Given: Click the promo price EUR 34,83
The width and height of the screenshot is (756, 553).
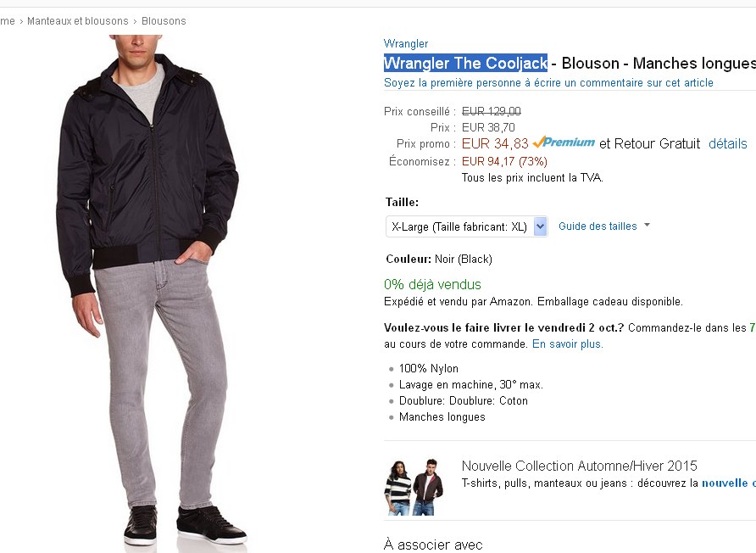Looking at the screenshot, I should (495, 143).
